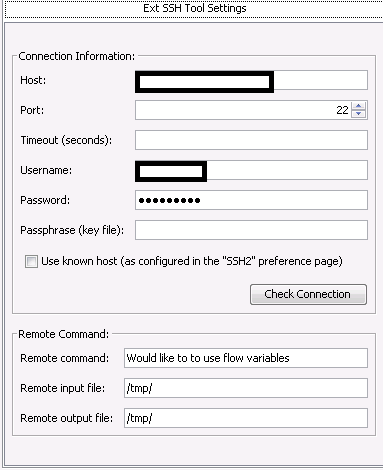
Task: Click the Port spinner down arrow
Action: click(x=358, y=114)
